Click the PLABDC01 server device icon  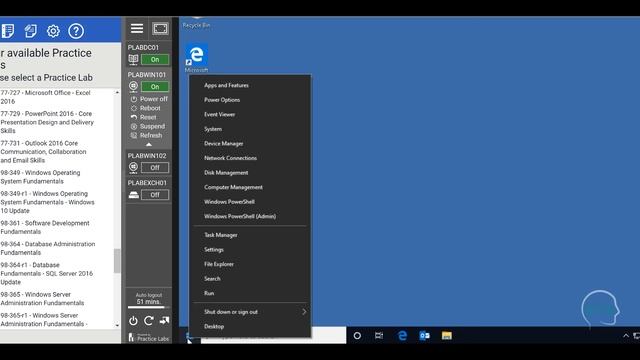click(133, 60)
